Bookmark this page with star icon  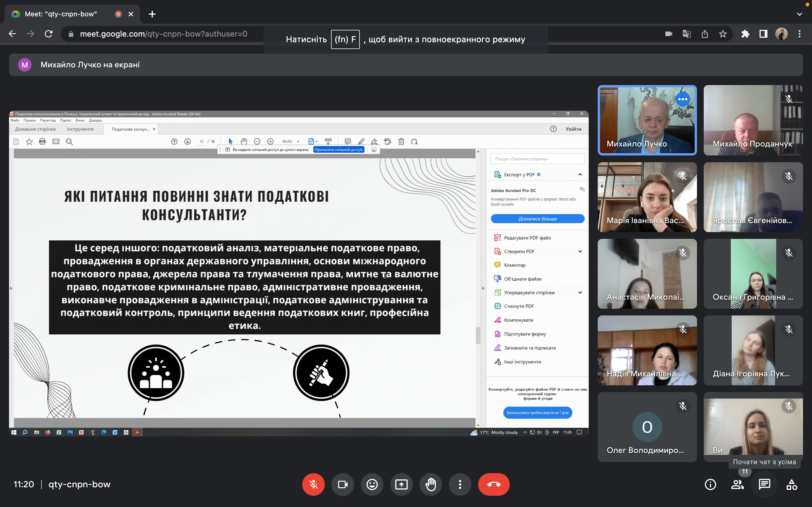(723, 34)
